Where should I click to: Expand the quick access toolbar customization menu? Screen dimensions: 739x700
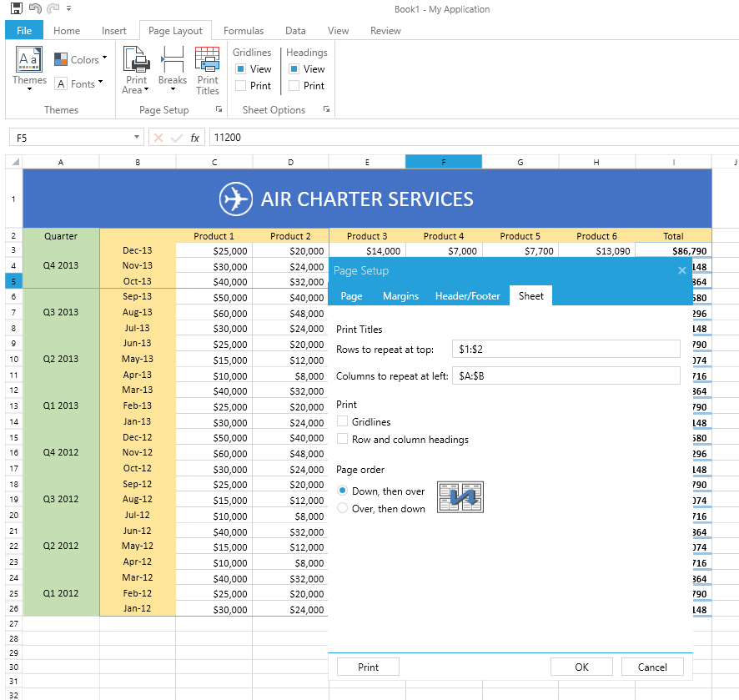pyautogui.click(x=68, y=8)
